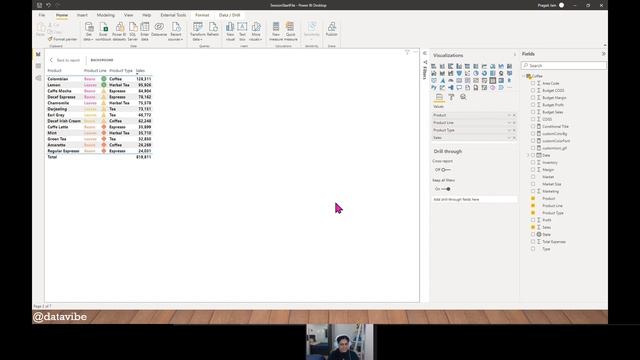This screenshot has width=640, height=360.
Task: Switch to the Modeling ribbon tab
Action: 106,15
